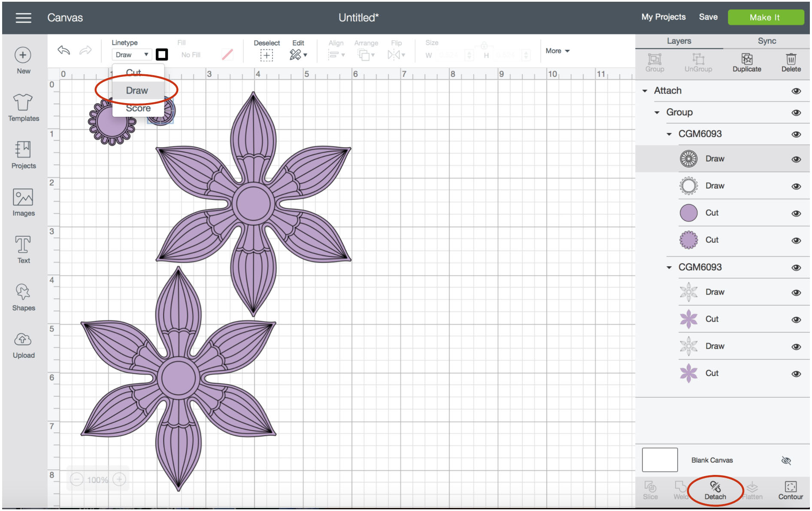Open My Projects link

(664, 17)
